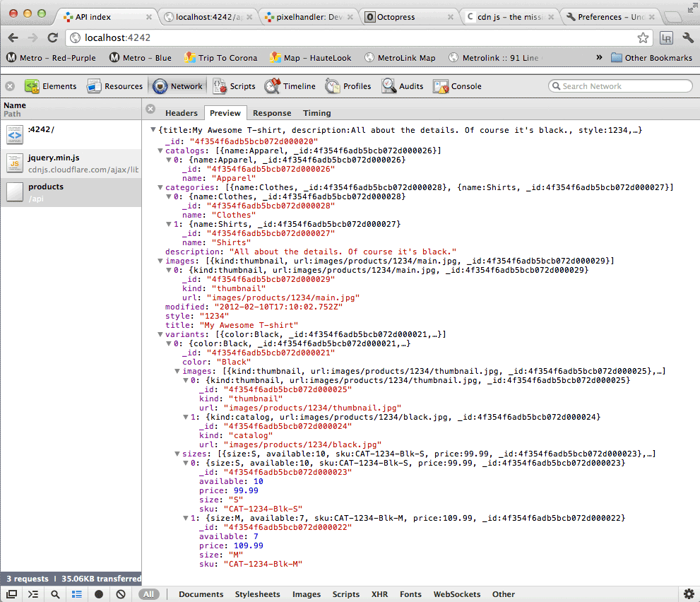The image size is (700, 602).
Task: Switch to the Headers tab
Action: 182,112
